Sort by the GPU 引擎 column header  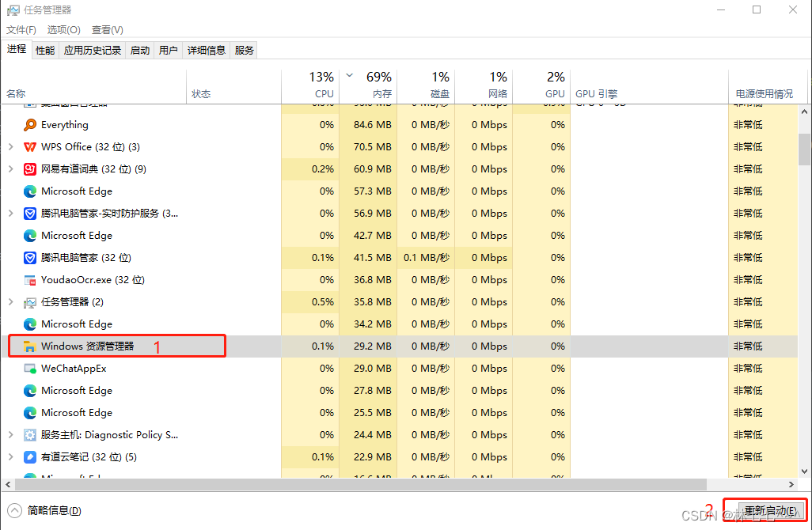coord(650,87)
